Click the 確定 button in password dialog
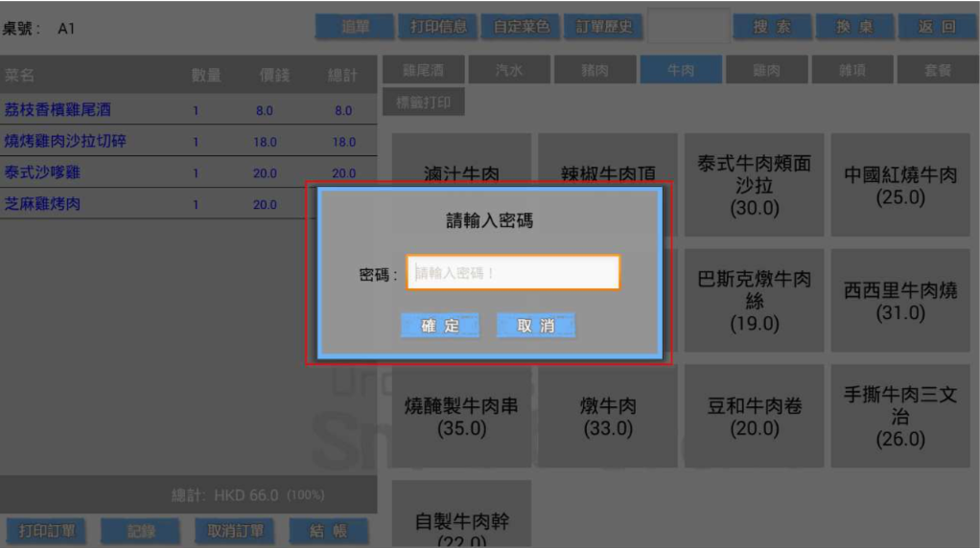 tap(440, 325)
